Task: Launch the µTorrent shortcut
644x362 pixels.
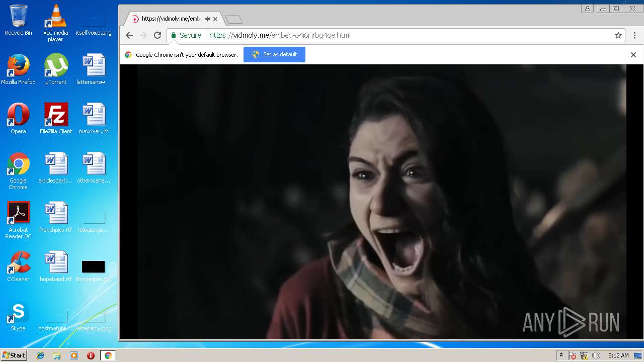Action: click(x=56, y=69)
